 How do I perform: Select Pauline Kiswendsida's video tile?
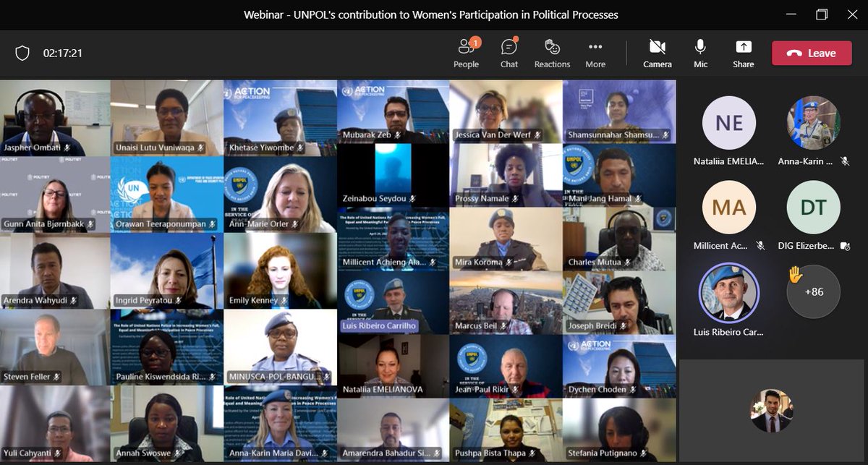click(x=167, y=348)
